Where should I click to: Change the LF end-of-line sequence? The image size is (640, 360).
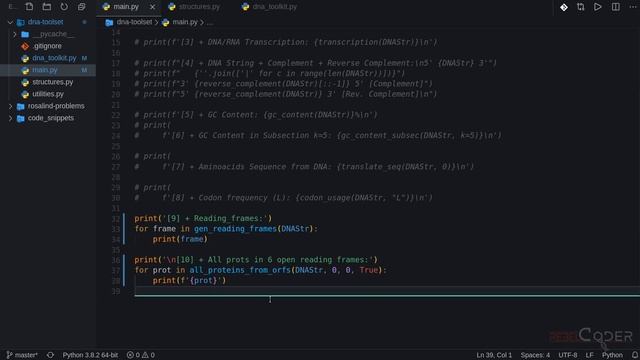pos(589,355)
